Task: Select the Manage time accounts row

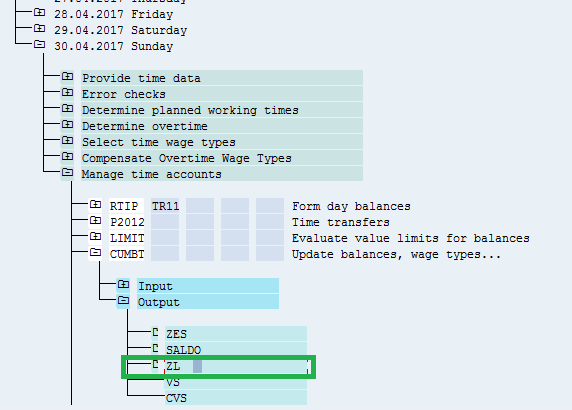Action: click(x=222, y=174)
